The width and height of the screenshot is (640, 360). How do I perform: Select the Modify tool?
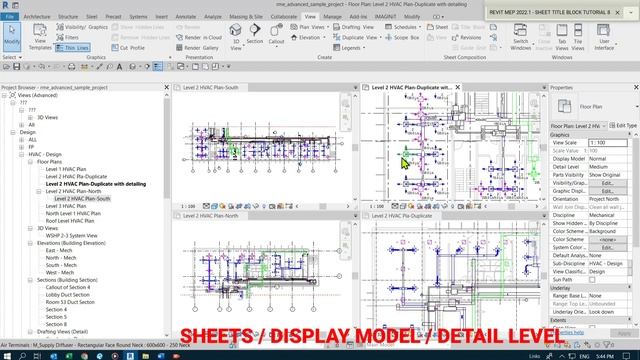point(12,37)
